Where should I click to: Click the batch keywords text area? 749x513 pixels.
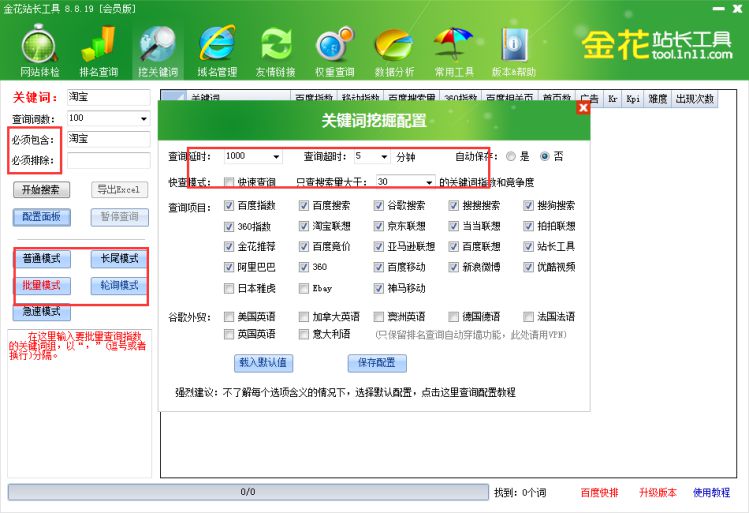click(79, 404)
